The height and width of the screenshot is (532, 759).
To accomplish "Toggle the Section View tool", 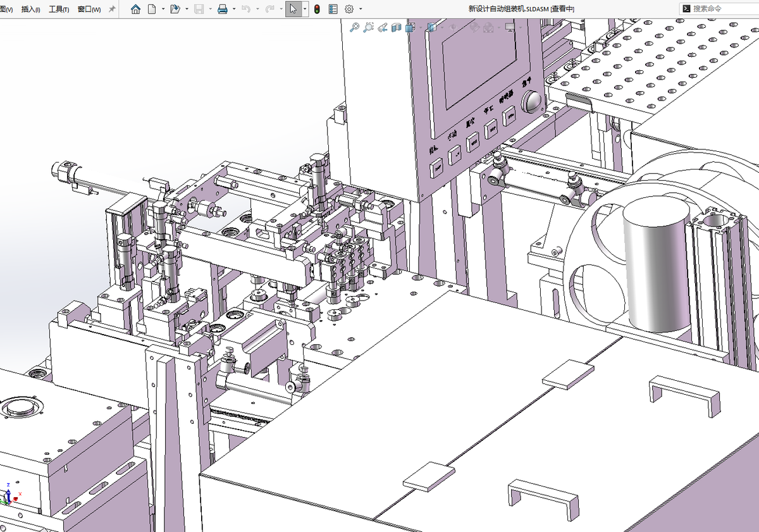I will (x=397, y=27).
